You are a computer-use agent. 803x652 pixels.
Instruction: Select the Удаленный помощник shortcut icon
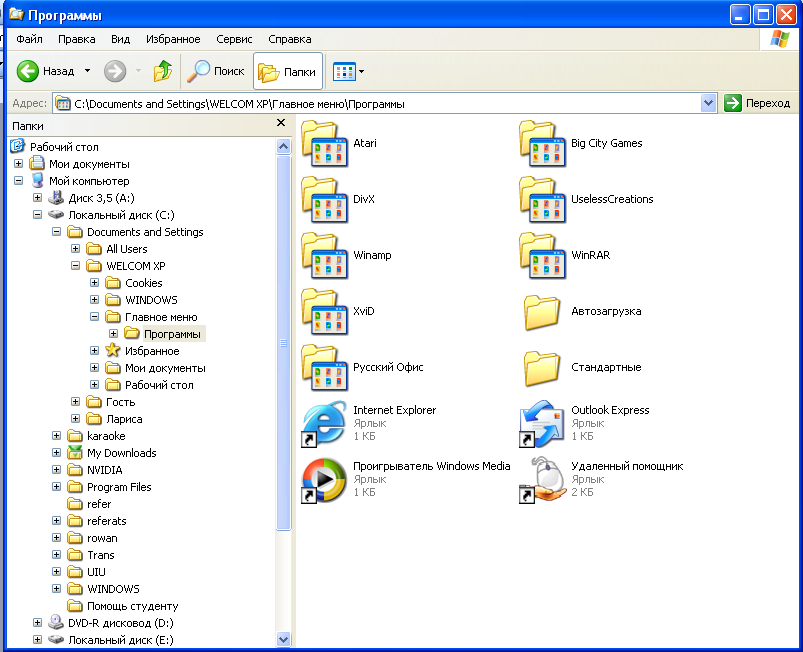[x=542, y=480]
